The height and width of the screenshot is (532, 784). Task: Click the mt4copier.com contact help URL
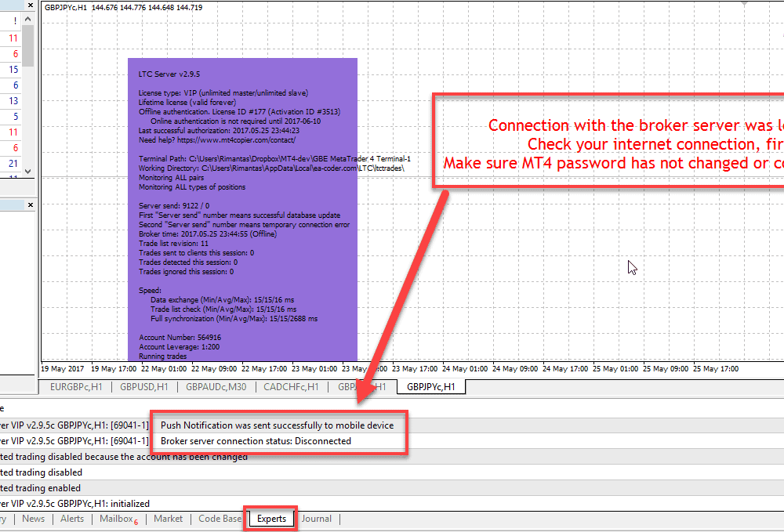236,140
